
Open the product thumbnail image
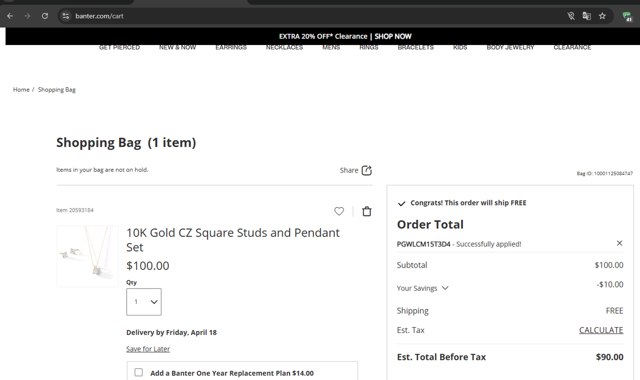(87, 256)
